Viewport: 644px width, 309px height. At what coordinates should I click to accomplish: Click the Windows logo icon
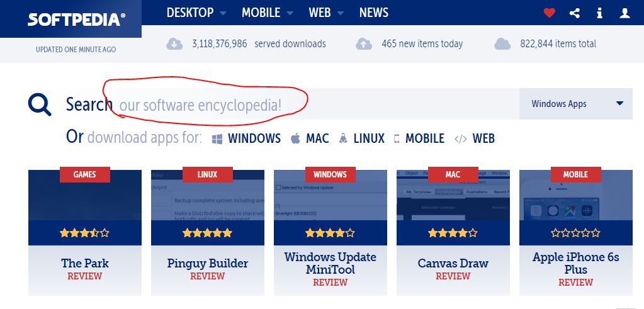pos(217,139)
